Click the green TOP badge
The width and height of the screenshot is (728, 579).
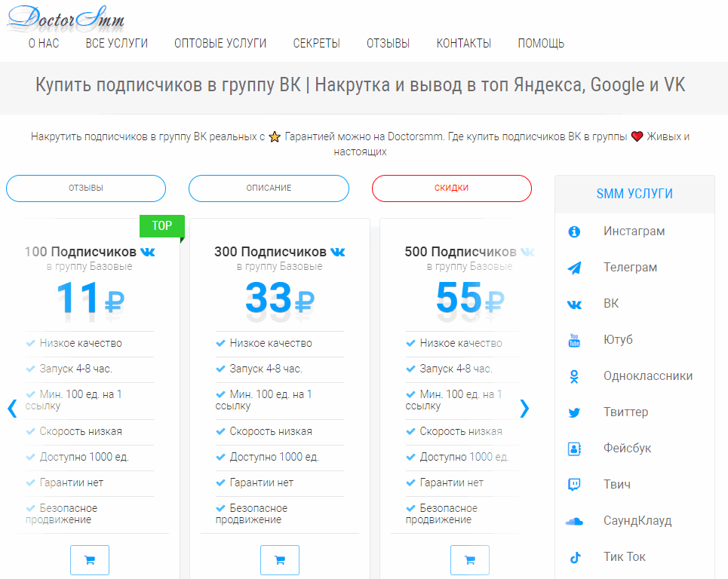[161, 226]
